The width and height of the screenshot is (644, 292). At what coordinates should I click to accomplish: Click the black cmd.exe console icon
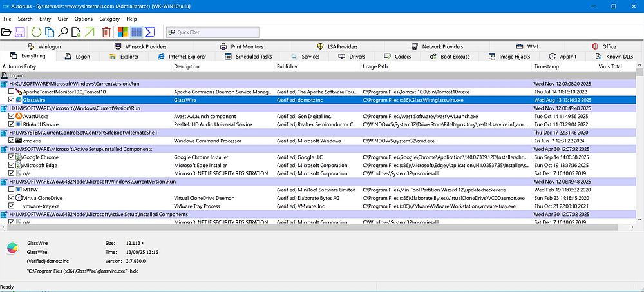[x=19, y=141]
